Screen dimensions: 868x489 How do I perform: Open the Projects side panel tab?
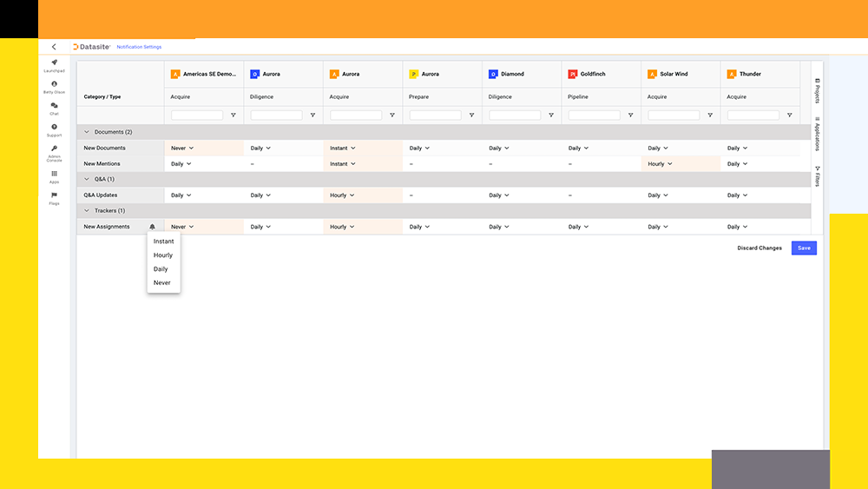click(x=818, y=91)
